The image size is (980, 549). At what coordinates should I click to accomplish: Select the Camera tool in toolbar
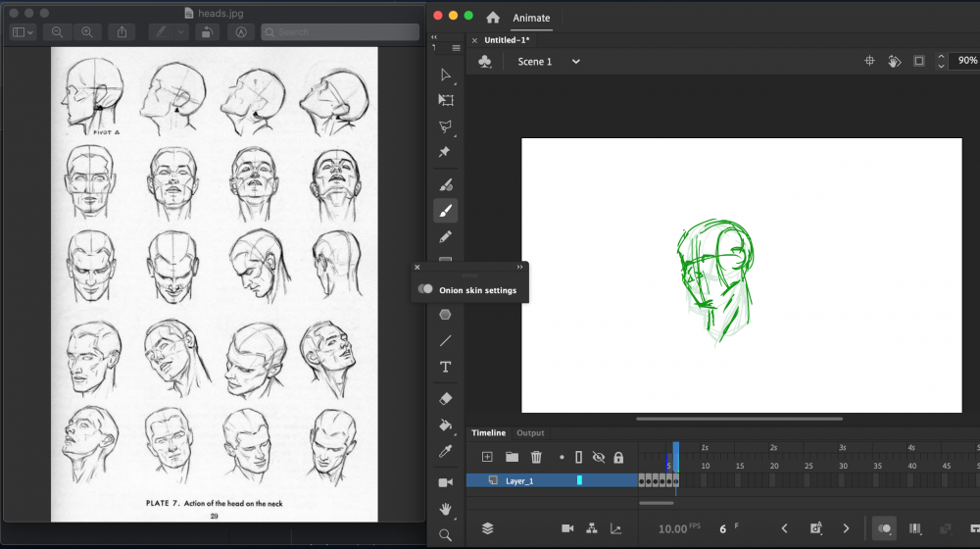pyautogui.click(x=446, y=482)
